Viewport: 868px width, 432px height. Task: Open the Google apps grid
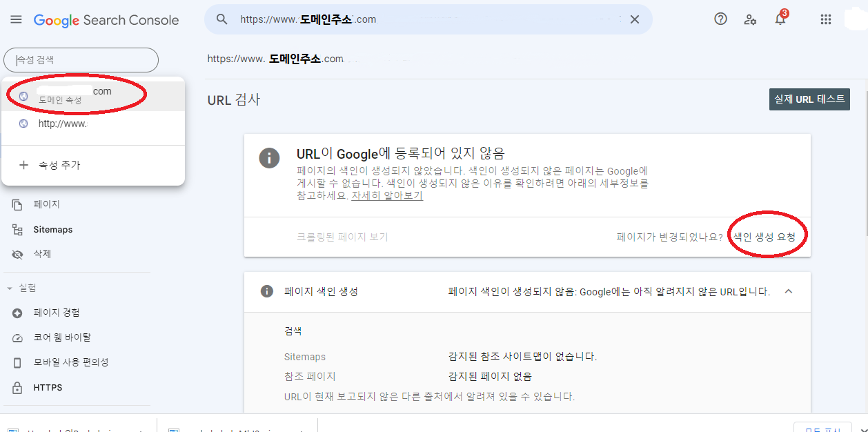tap(826, 19)
